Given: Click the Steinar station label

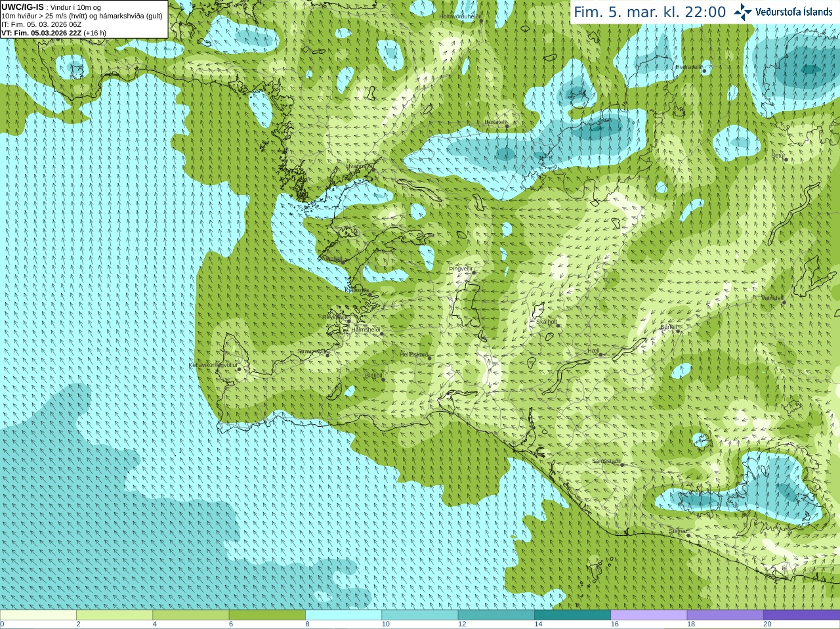Looking at the screenshot, I should [x=678, y=531].
